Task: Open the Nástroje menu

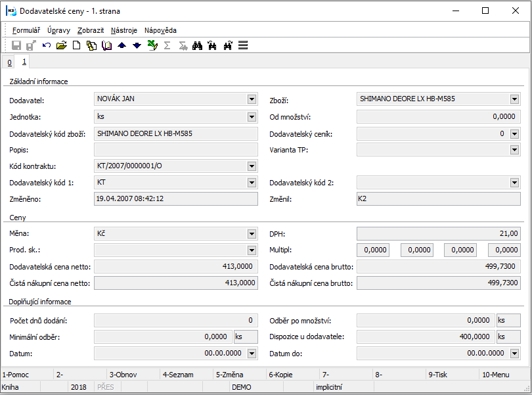Action: pyautogui.click(x=124, y=30)
